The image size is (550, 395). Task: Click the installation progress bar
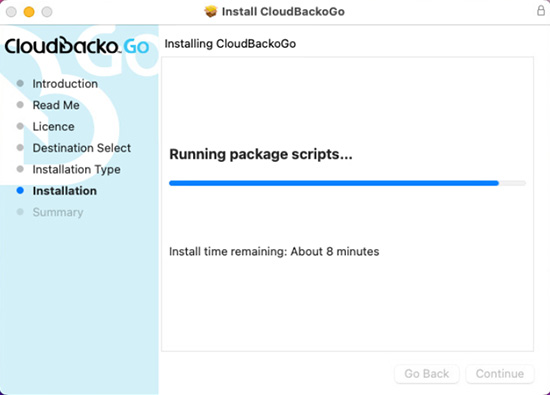[x=347, y=183]
